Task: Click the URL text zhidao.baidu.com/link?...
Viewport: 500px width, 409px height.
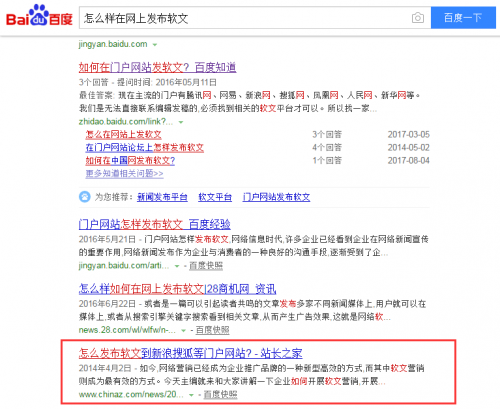Action: pyautogui.click(x=126, y=122)
